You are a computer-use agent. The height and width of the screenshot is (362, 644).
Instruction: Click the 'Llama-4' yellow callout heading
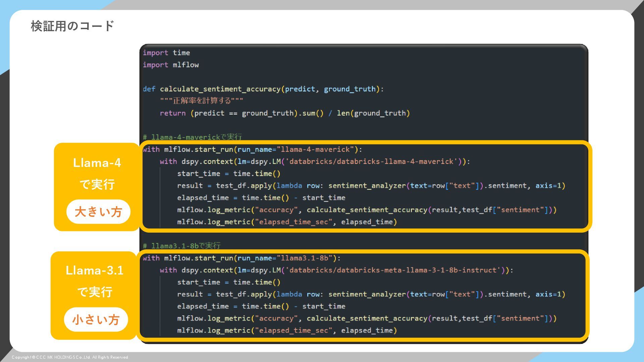pos(97,163)
